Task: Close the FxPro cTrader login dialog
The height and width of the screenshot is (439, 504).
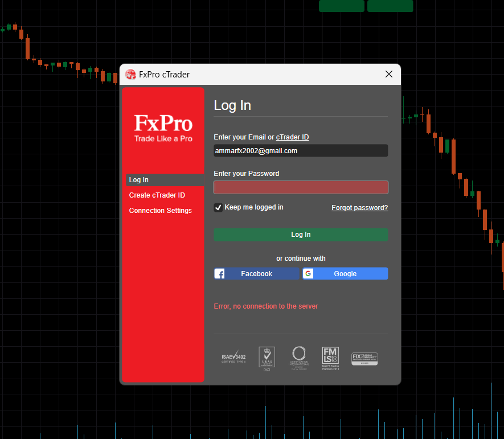Action: (x=389, y=74)
